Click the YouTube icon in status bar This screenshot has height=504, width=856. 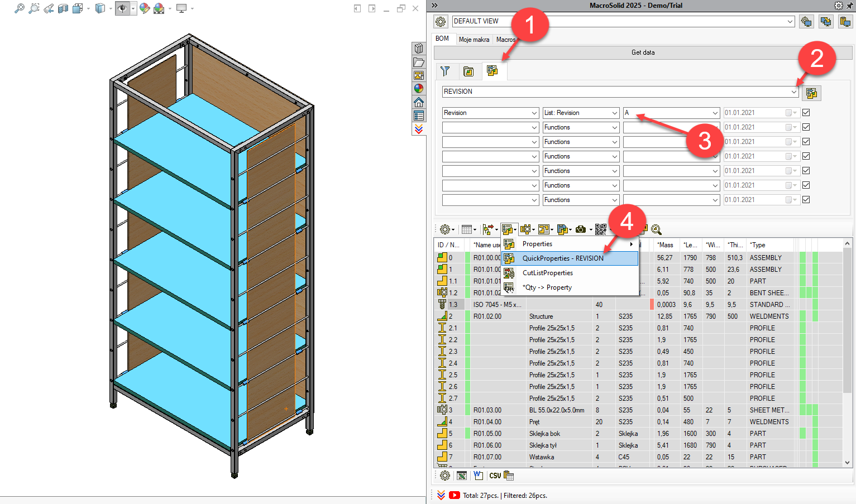455,495
